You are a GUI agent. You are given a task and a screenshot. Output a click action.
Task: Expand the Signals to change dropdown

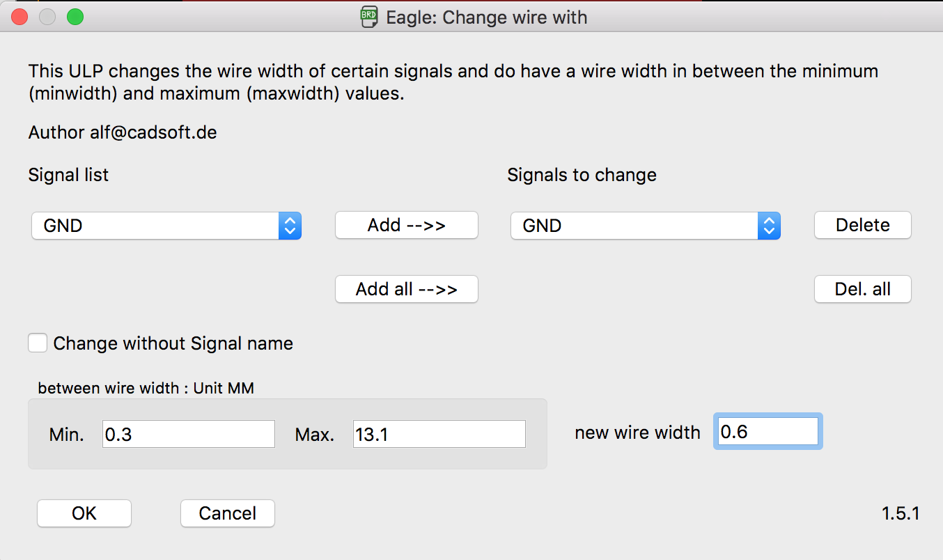point(645,226)
